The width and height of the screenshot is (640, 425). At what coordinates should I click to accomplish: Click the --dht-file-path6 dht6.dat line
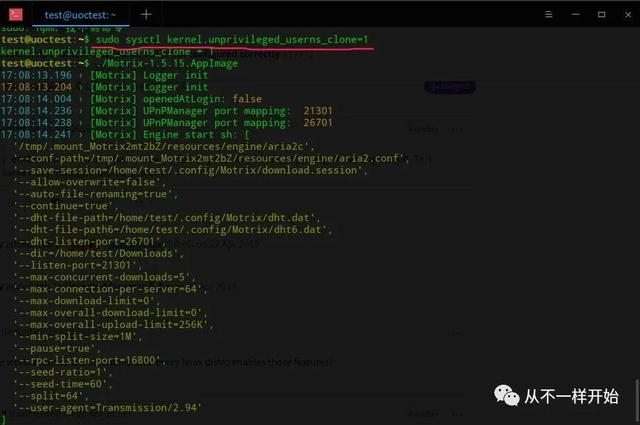tap(173, 229)
